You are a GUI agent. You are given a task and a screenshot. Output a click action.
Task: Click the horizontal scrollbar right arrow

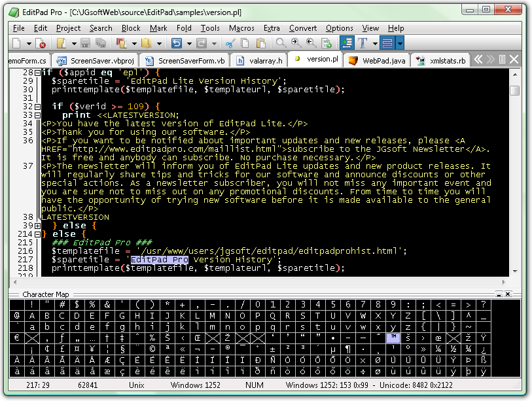tap(504, 282)
